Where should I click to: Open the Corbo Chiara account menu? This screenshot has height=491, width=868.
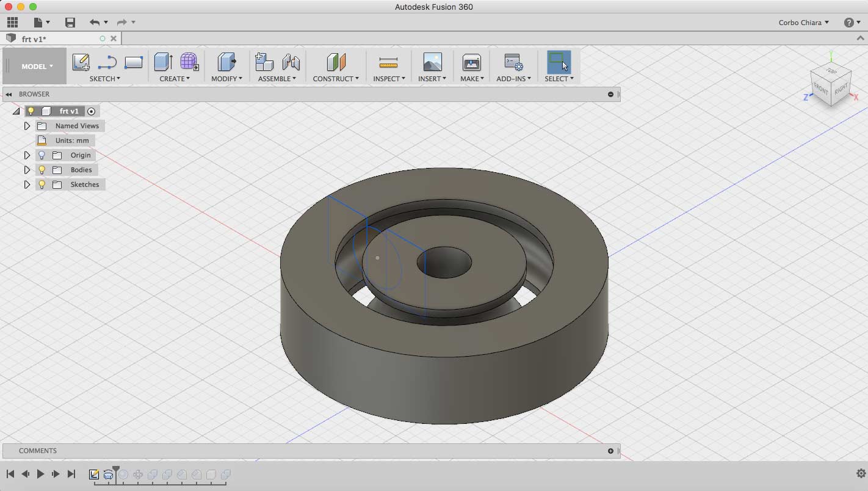(x=803, y=23)
